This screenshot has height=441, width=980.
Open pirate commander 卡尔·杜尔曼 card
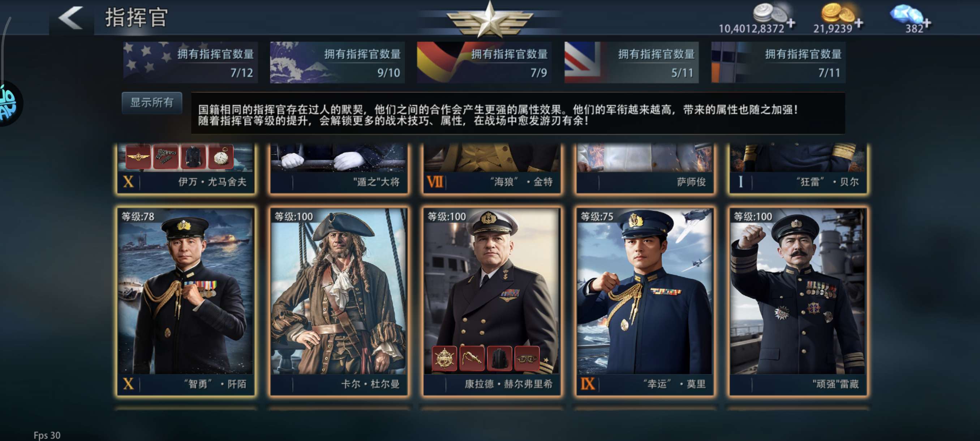point(339,302)
